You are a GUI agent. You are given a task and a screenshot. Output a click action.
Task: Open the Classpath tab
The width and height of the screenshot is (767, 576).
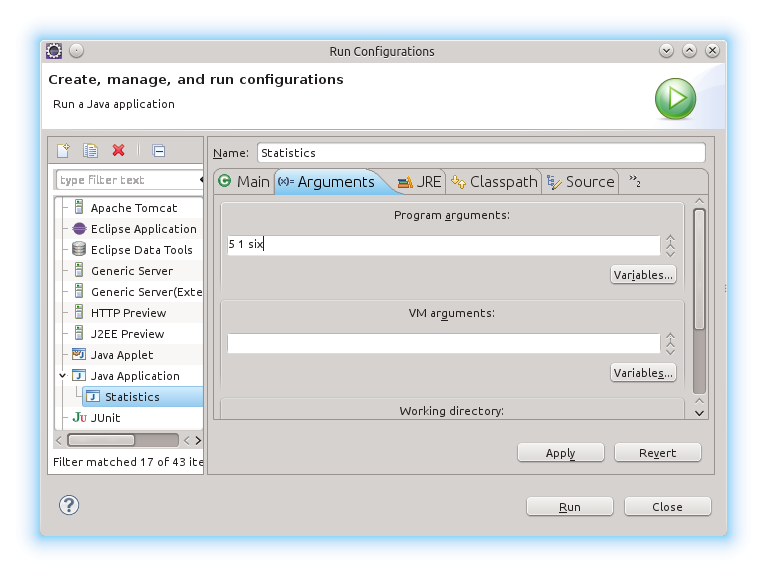click(494, 181)
